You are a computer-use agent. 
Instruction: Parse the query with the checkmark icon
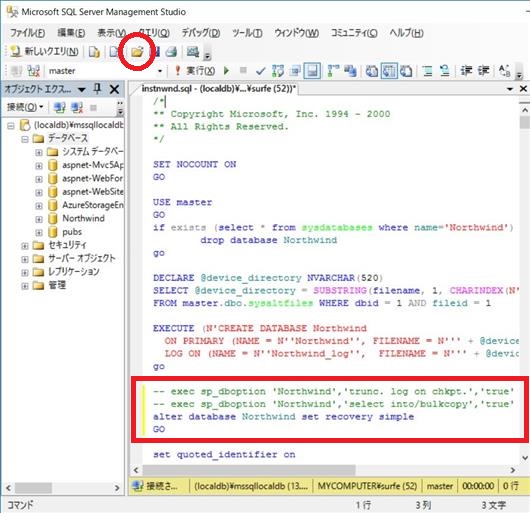tap(260, 71)
